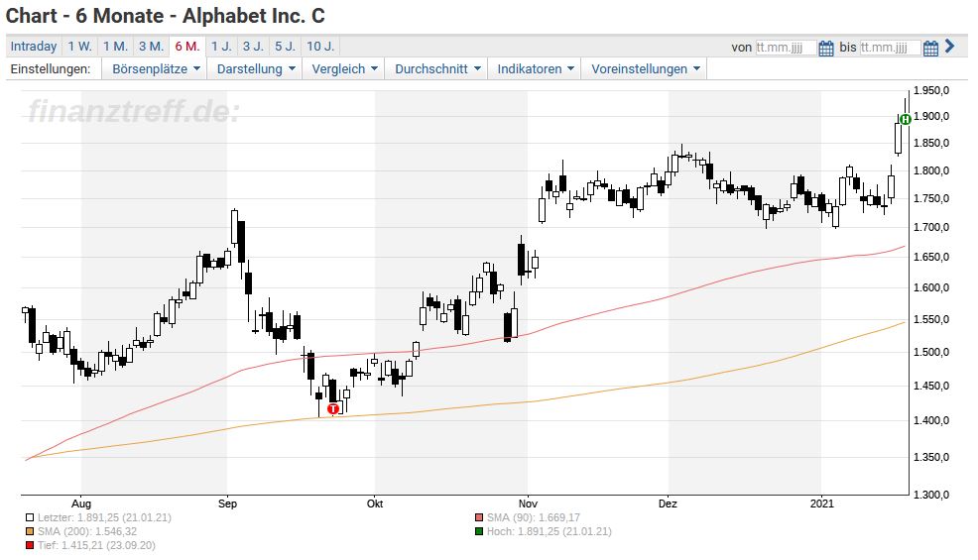Click the von date input field
The image size is (978, 560).
[x=786, y=48]
